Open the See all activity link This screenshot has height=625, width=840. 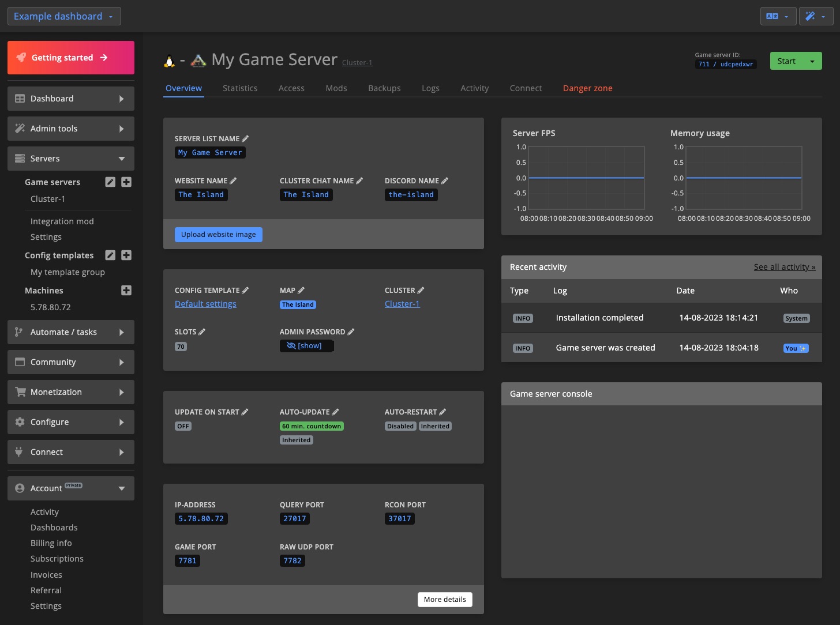(784, 266)
